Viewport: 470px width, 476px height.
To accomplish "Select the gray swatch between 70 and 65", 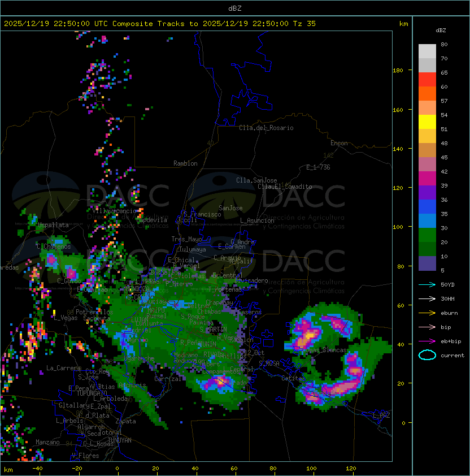I will (427, 65).
